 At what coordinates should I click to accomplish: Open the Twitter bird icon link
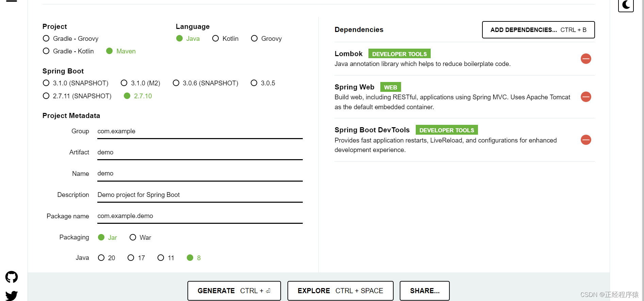click(12, 296)
